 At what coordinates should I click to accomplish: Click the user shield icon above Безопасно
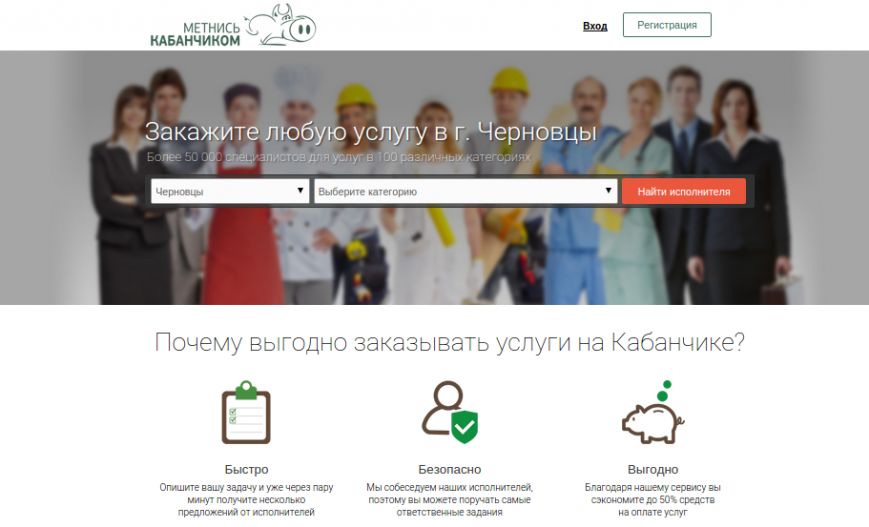[x=450, y=412]
